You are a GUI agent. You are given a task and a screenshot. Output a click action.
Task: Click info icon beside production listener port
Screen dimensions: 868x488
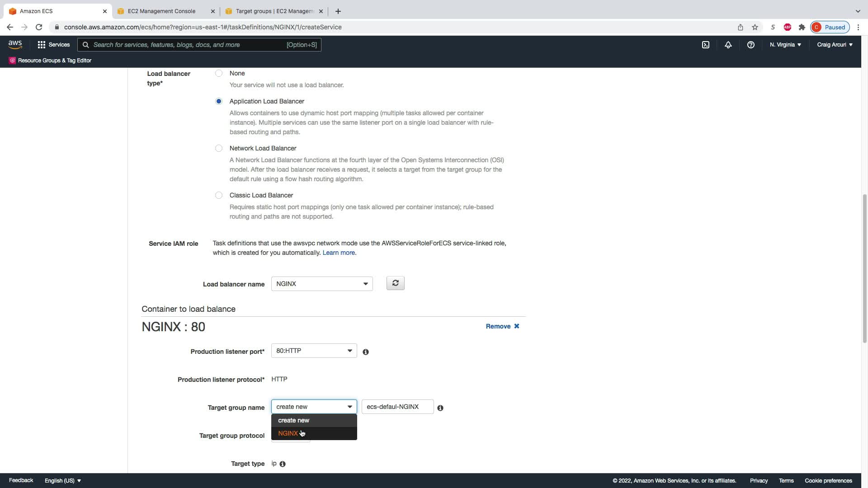click(x=366, y=352)
